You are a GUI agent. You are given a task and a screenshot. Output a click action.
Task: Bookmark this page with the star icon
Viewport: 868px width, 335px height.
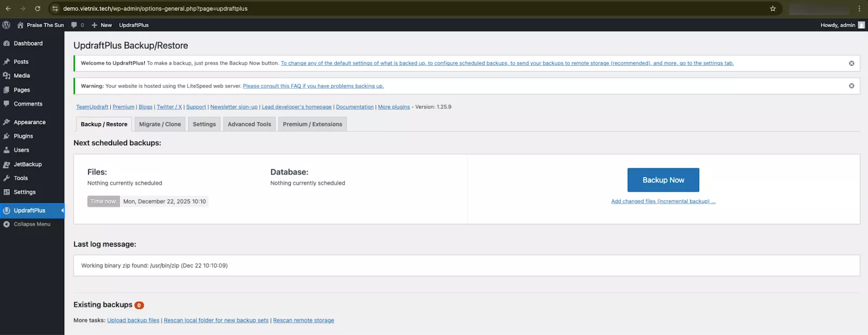click(x=773, y=9)
